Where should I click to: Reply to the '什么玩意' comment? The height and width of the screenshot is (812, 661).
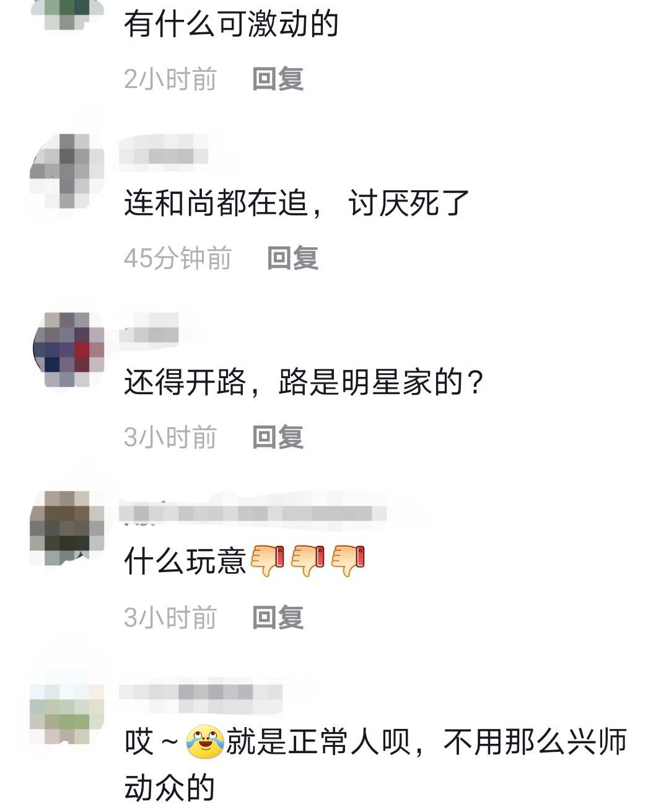pos(278,617)
